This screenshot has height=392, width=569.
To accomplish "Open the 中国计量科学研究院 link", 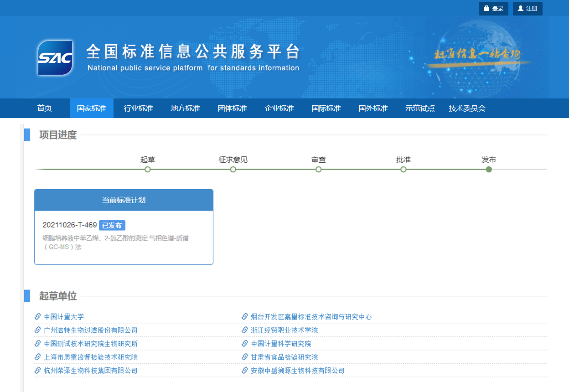I will click(x=281, y=344).
